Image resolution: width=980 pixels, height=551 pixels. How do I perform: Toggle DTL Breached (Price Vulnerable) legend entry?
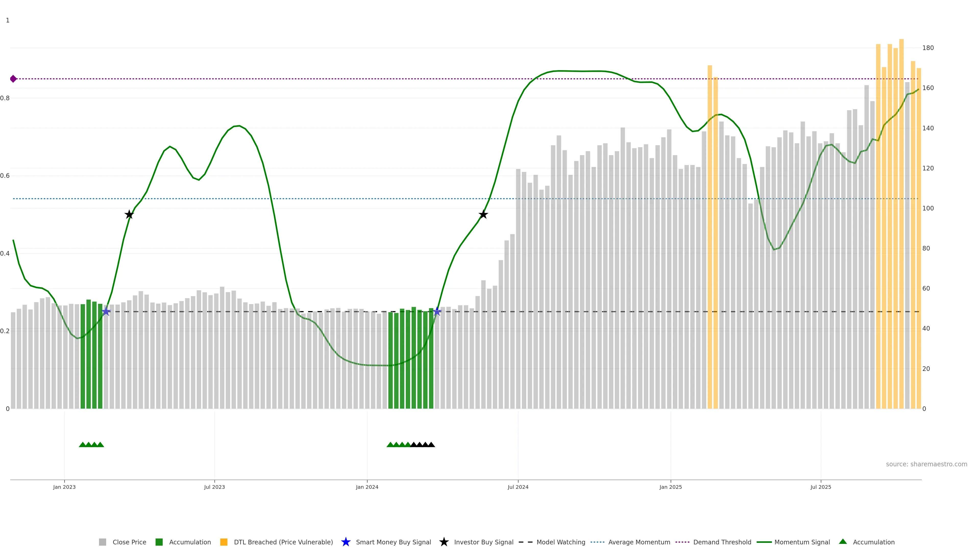(283, 542)
